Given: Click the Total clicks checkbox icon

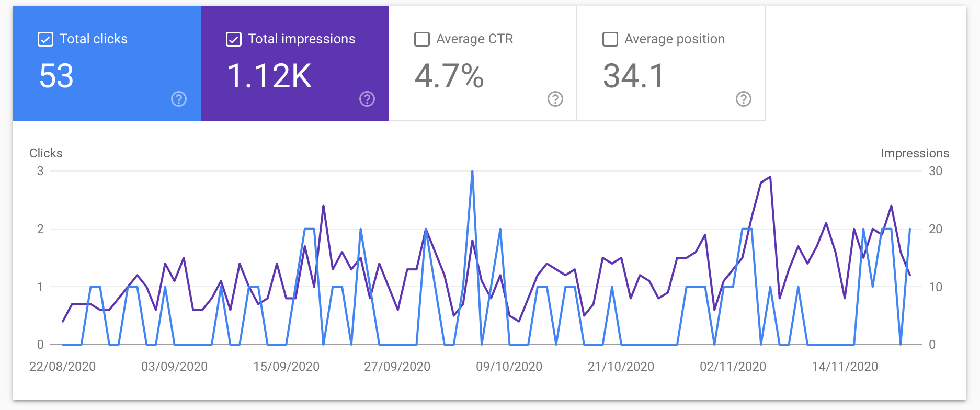Looking at the screenshot, I should 45,38.
